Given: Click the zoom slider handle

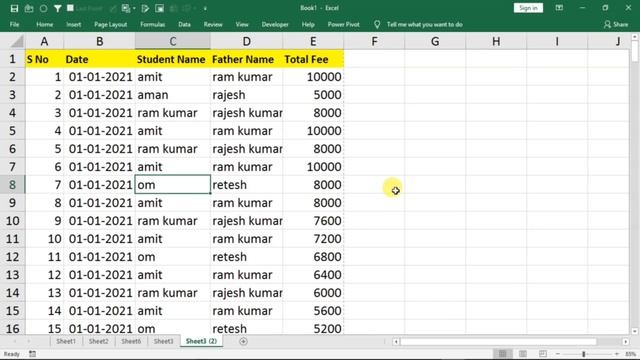Looking at the screenshot, I should click(584, 354).
